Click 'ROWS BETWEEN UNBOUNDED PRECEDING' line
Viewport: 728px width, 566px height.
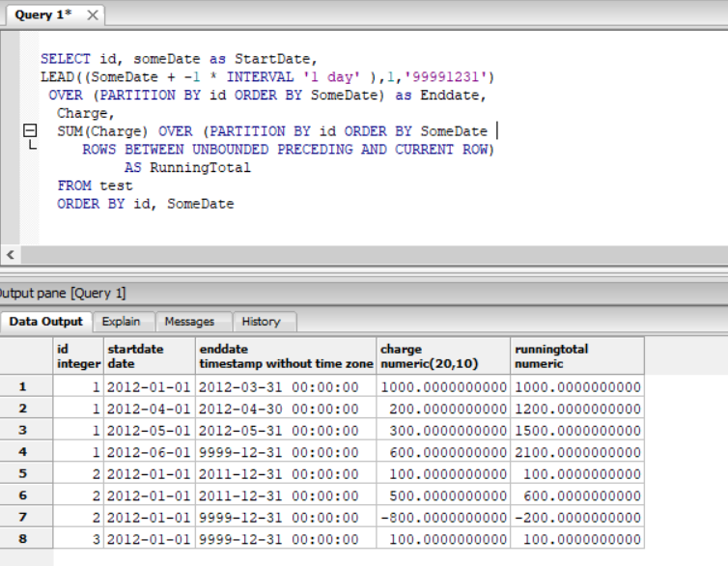coord(289,150)
